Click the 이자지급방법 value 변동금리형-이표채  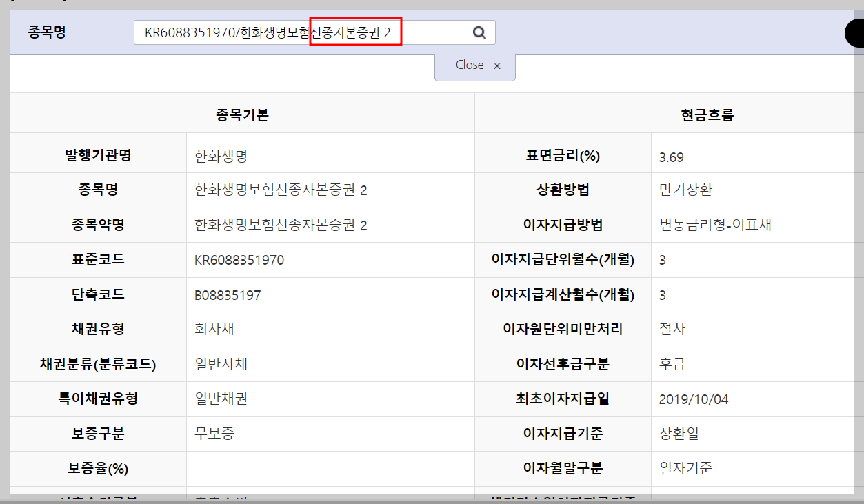[715, 225]
